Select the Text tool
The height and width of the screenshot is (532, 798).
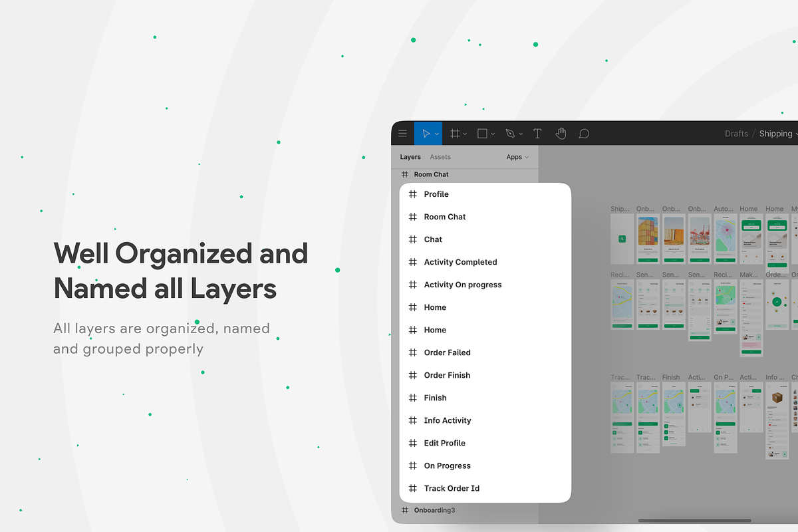537,134
